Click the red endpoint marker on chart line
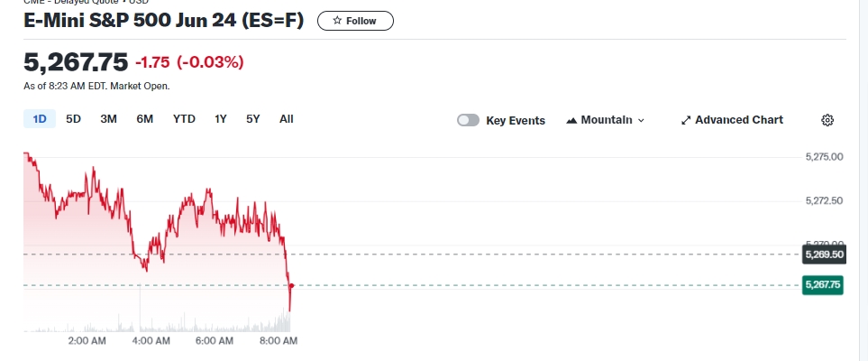868x361 pixels. click(x=291, y=285)
